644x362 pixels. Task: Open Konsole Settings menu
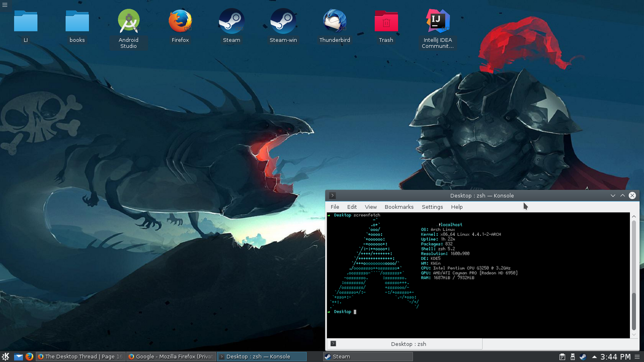point(432,207)
